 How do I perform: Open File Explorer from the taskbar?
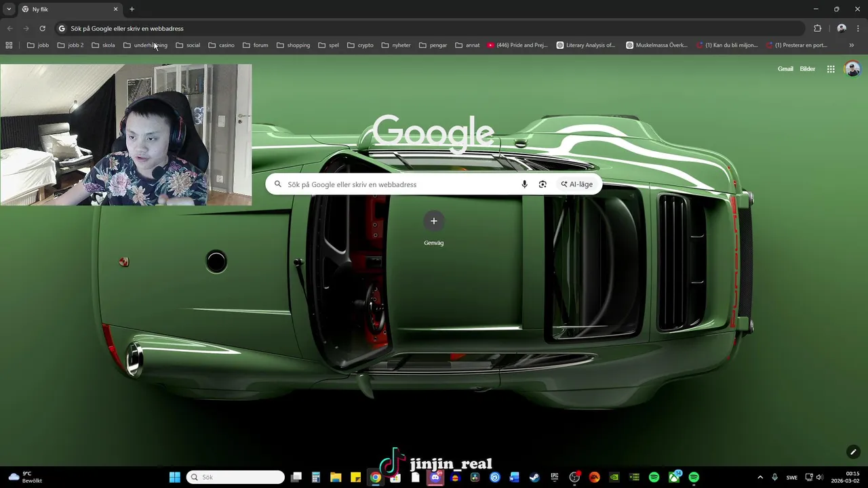tap(336, 477)
